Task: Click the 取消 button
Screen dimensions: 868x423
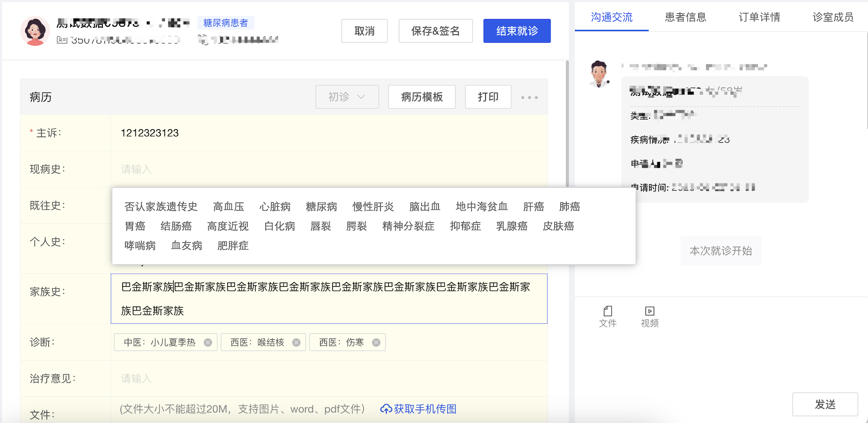Action: point(364,31)
